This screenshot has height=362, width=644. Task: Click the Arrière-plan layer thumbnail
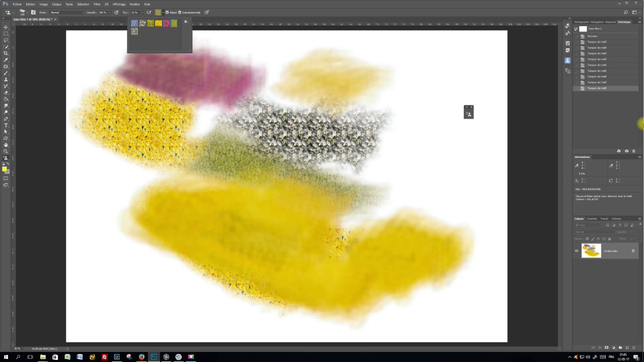pos(591,250)
